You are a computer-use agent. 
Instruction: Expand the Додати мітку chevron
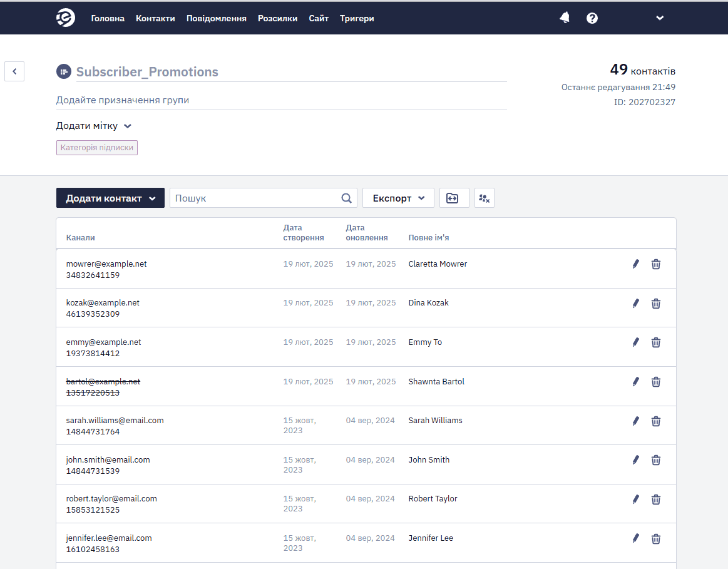point(128,126)
